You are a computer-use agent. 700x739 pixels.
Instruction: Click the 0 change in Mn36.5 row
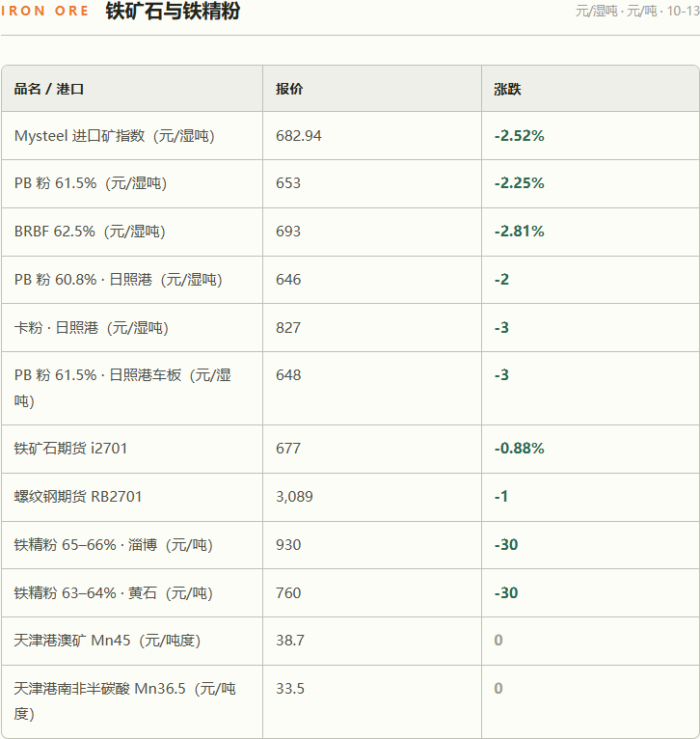tap(498, 689)
